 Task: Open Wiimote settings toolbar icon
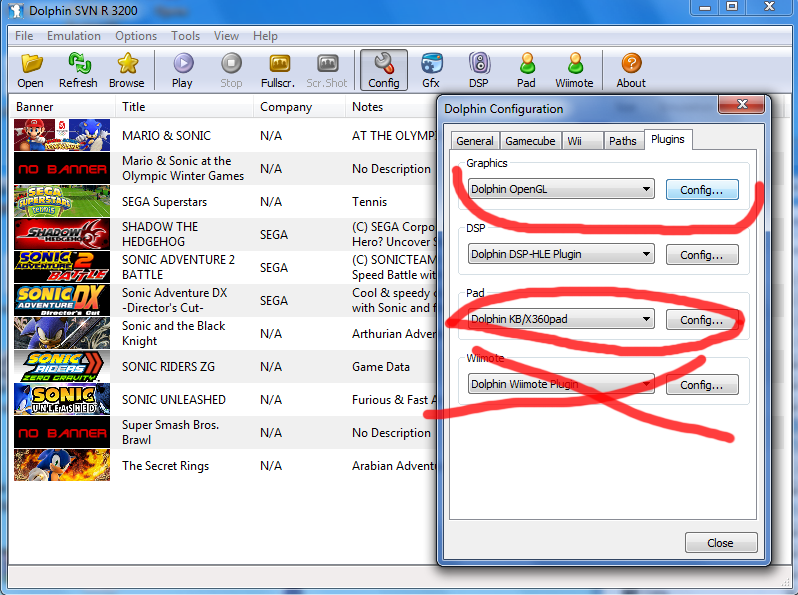tap(575, 70)
